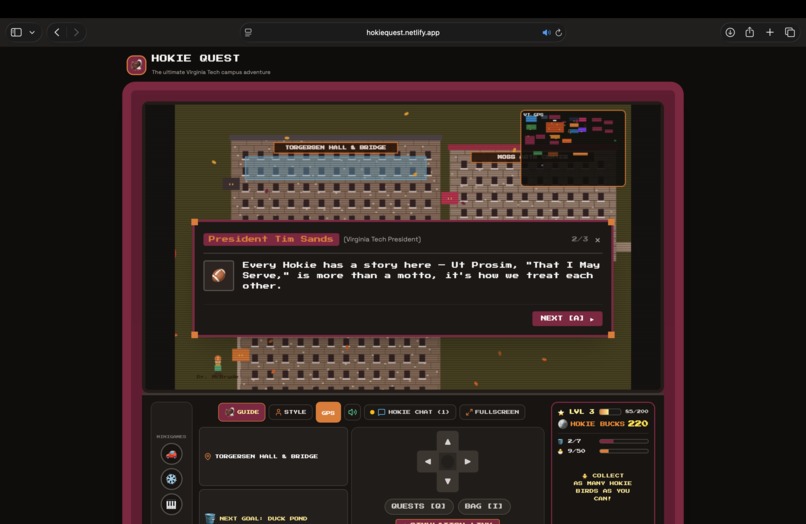Screen dimensions: 806x524
Task: Go back in browser history
Action: tap(57, 32)
